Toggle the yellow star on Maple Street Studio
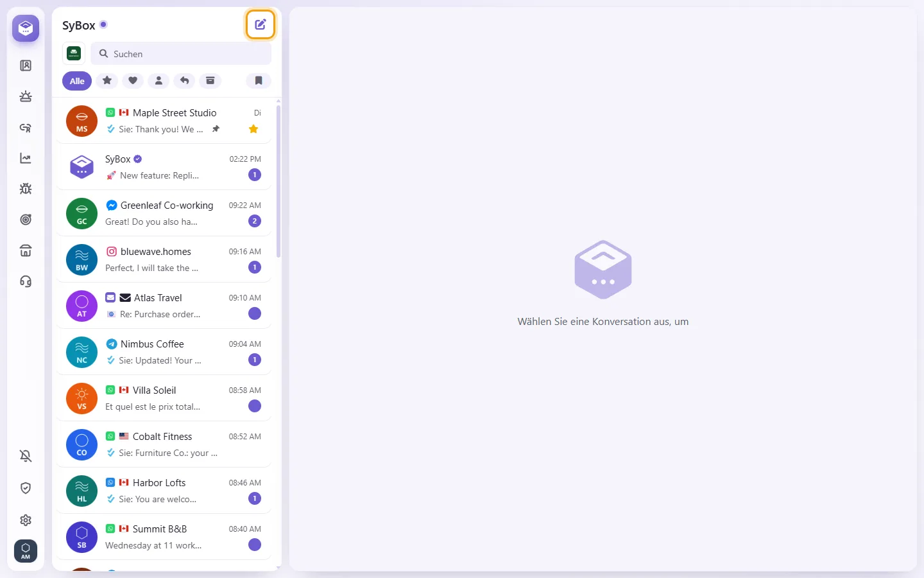This screenshot has width=924, height=578. 253,129
